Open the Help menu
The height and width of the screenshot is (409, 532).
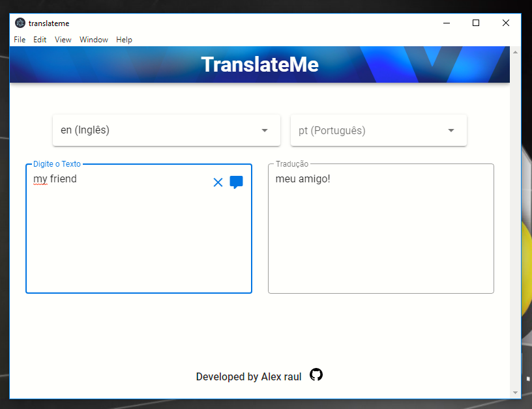coord(124,40)
